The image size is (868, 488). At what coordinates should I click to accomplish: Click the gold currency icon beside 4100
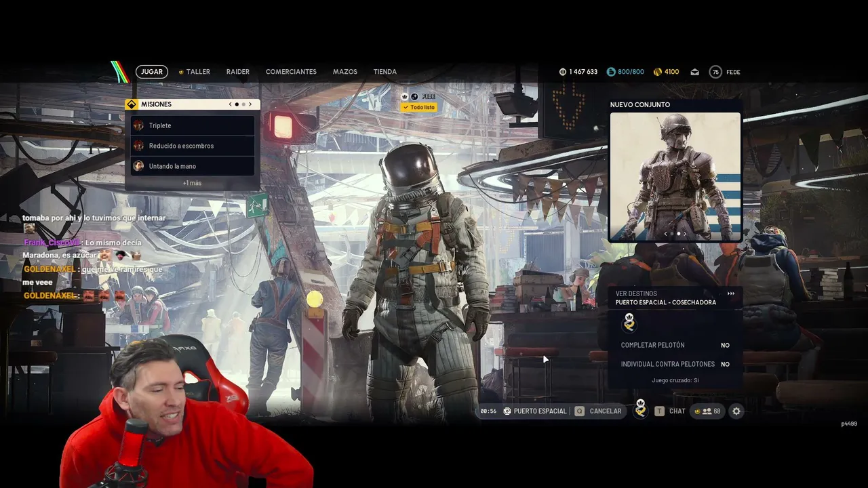point(657,72)
